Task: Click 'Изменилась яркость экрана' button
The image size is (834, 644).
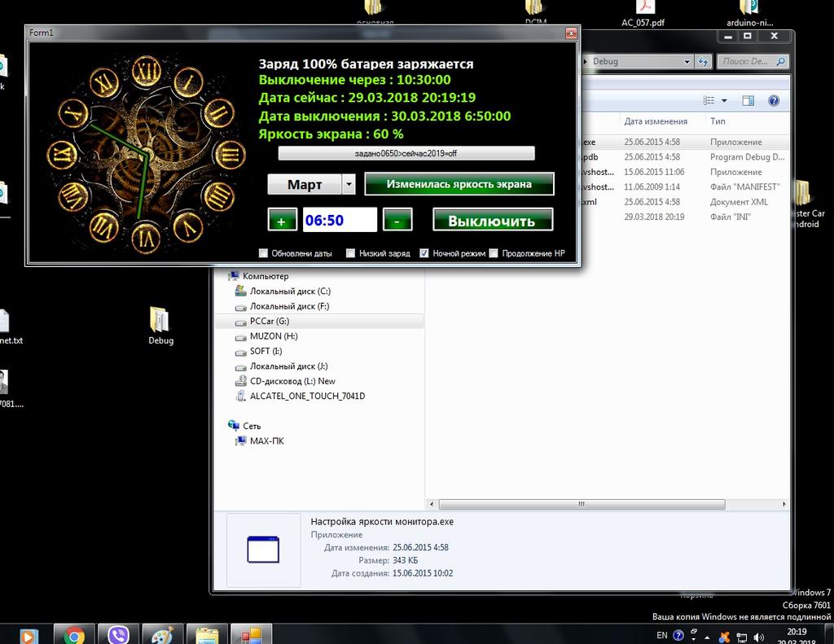Action: 459,184
